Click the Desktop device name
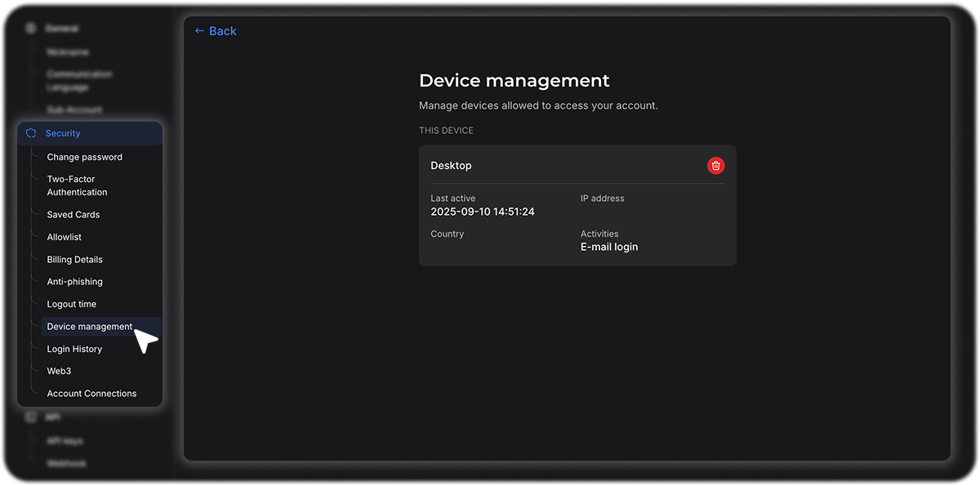 (451, 166)
